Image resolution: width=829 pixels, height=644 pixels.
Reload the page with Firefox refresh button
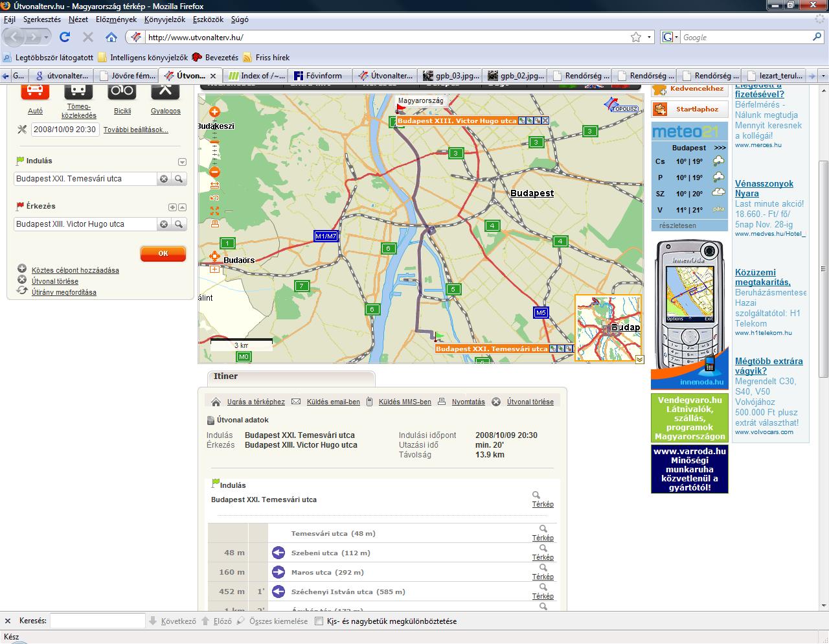[x=65, y=37]
